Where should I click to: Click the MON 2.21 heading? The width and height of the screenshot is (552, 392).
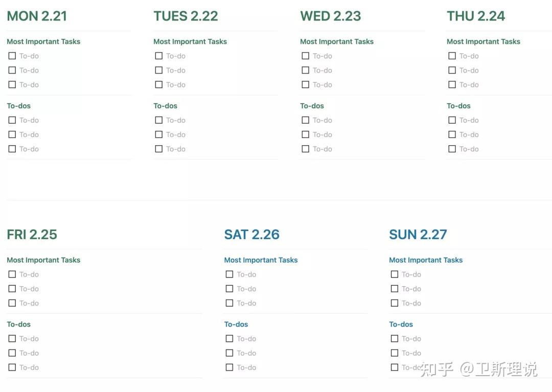[x=37, y=16]
